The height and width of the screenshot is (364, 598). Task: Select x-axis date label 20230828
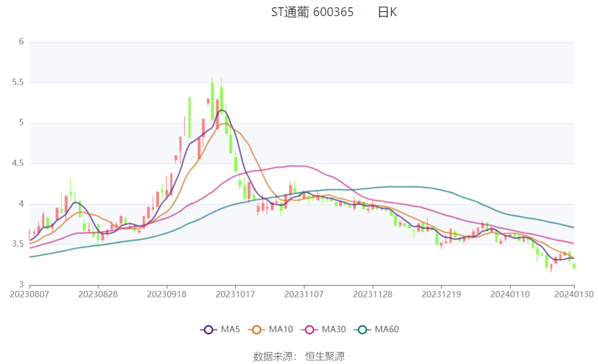(x=98, y=295)
